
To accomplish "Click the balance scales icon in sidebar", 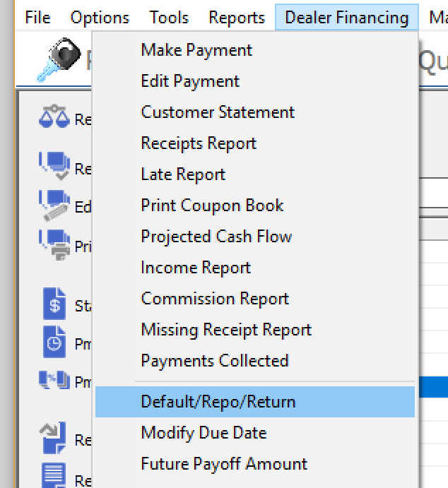I will [x=54, y=118].
